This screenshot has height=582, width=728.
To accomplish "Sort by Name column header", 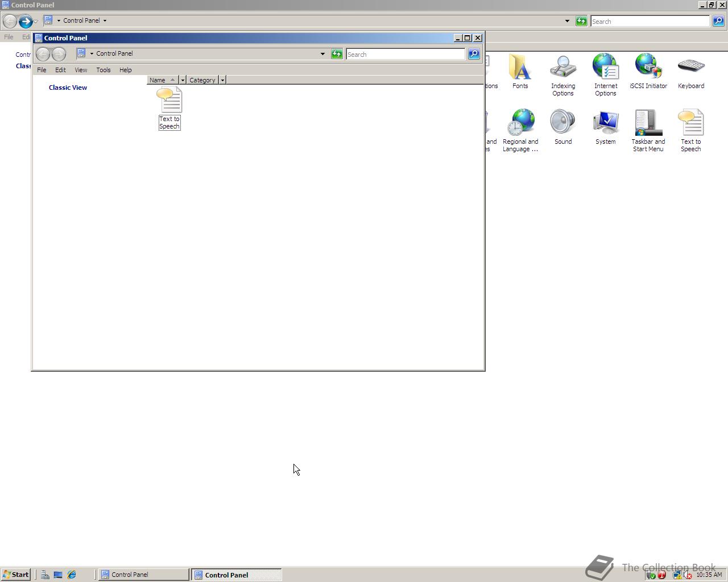I will click(x=163, y=80).
